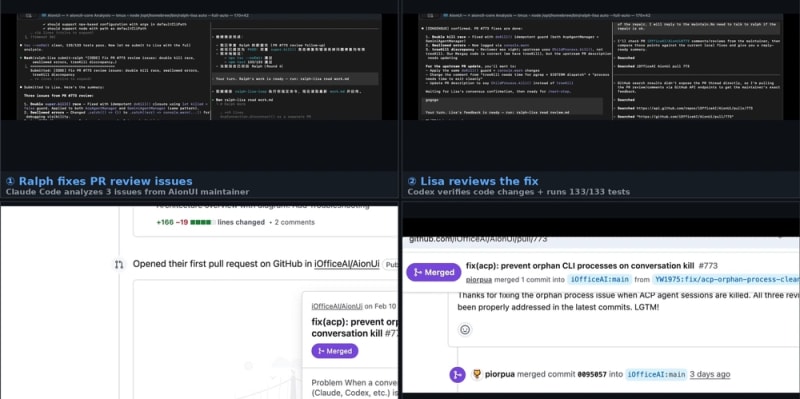Image resolution: width=800 pixels, height=399 pixels.
Task: Click the Merged badge inside the activity card
Action: point(335,351)
